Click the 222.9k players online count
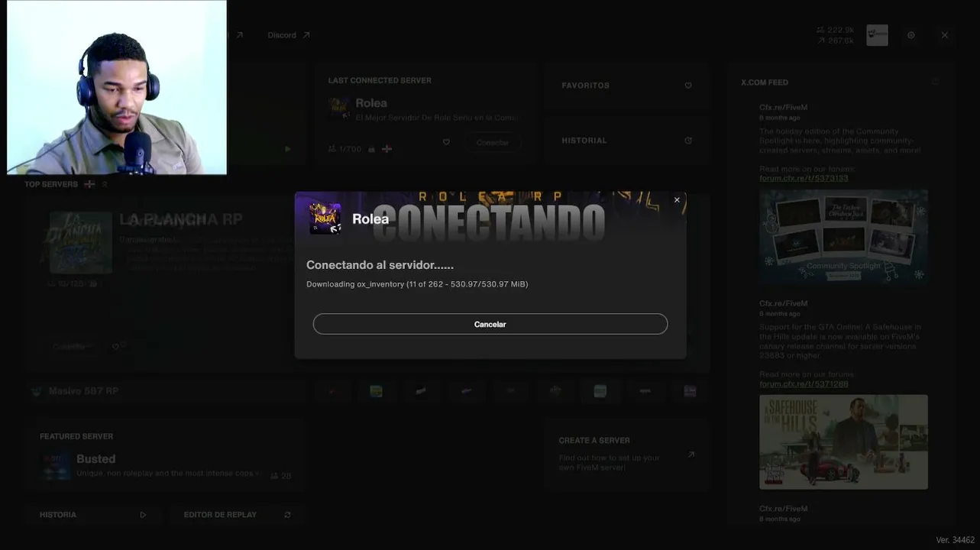Screen dimensions: 980x550 (x=836, y=30)
